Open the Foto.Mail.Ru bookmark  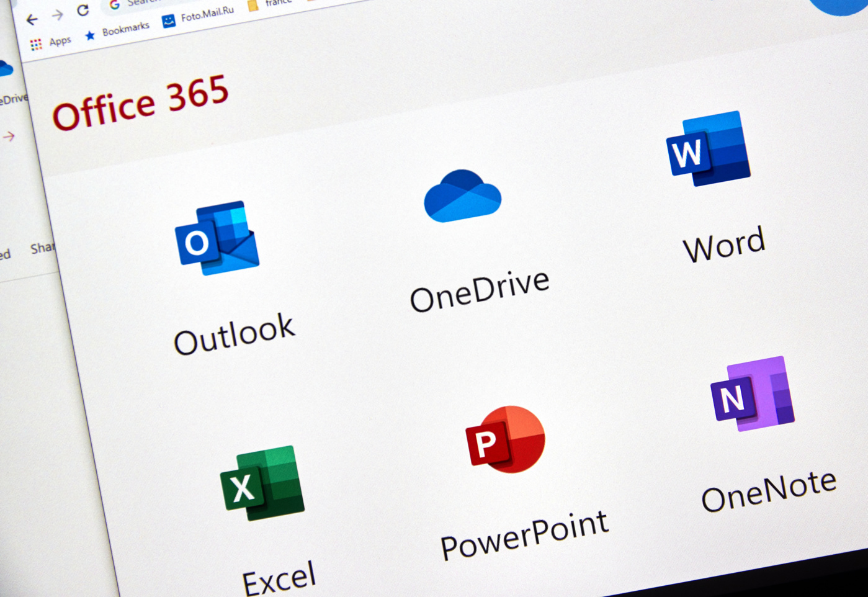pyautogui.click(x=198, y=16)
